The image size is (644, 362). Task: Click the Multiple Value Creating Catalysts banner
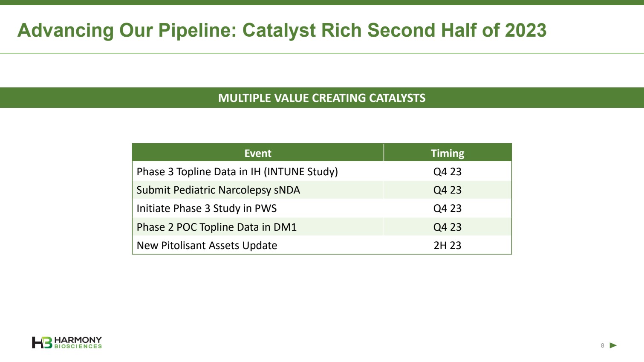tap(322, 98)
